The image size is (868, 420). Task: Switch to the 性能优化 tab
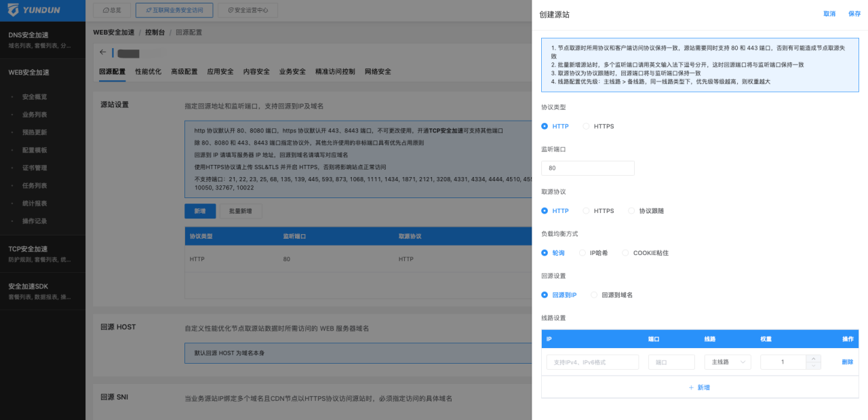(148, 71)
